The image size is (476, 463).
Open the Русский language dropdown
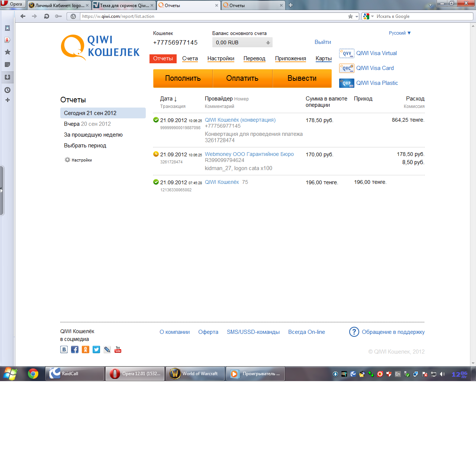[400, 33]
